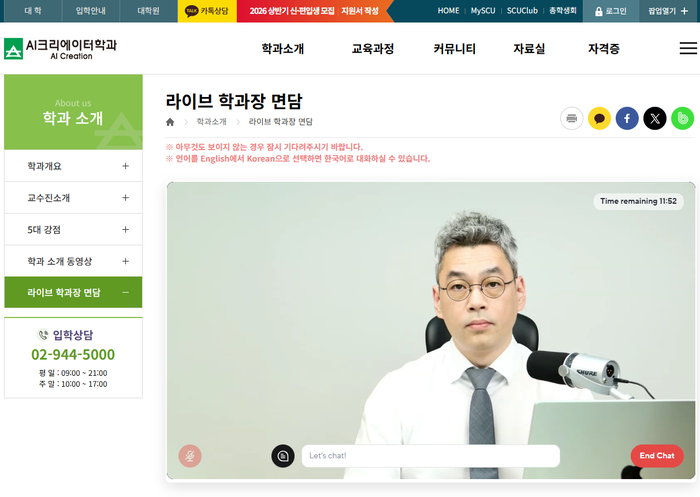The height and width of the screenshot is (497, 700).
Task: Open the hamburger menu icon
Action: point(688,48)
